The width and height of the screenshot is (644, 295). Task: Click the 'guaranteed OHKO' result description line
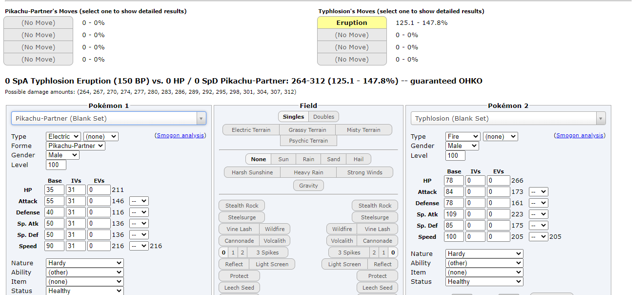[x=243, y=81]
